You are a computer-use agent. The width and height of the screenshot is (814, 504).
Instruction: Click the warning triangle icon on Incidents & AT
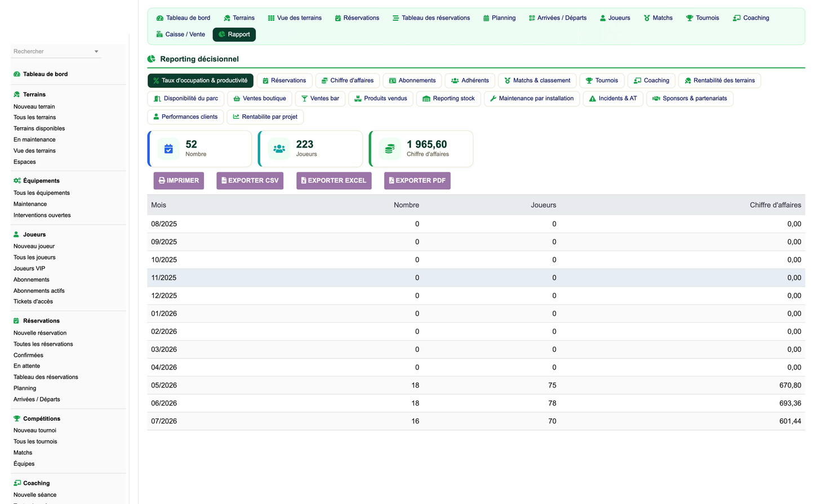593,99
